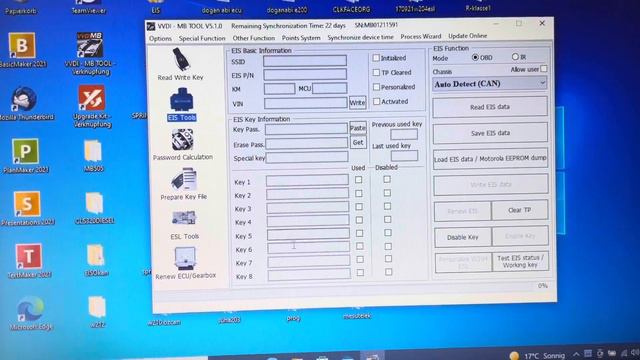Click the VIN input field

(x=306, y=103)
